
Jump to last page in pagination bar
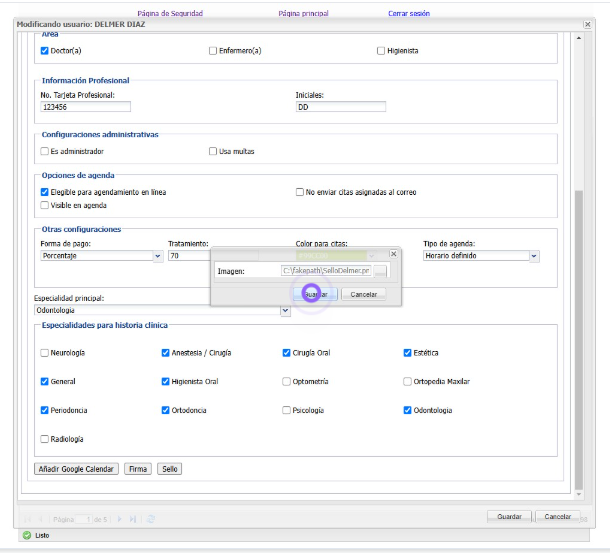134,519
